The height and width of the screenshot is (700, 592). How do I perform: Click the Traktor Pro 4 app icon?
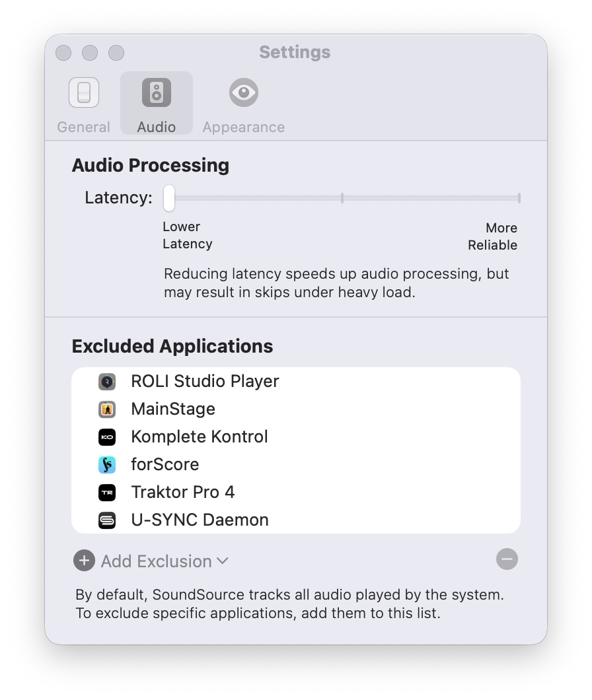click(107, 493)
